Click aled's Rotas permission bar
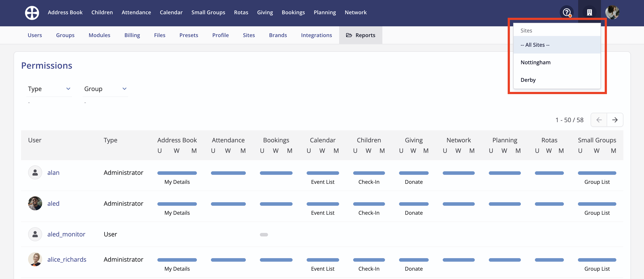Image resolution: width=644 pixels, height=279 pixels. click(549, 204)
